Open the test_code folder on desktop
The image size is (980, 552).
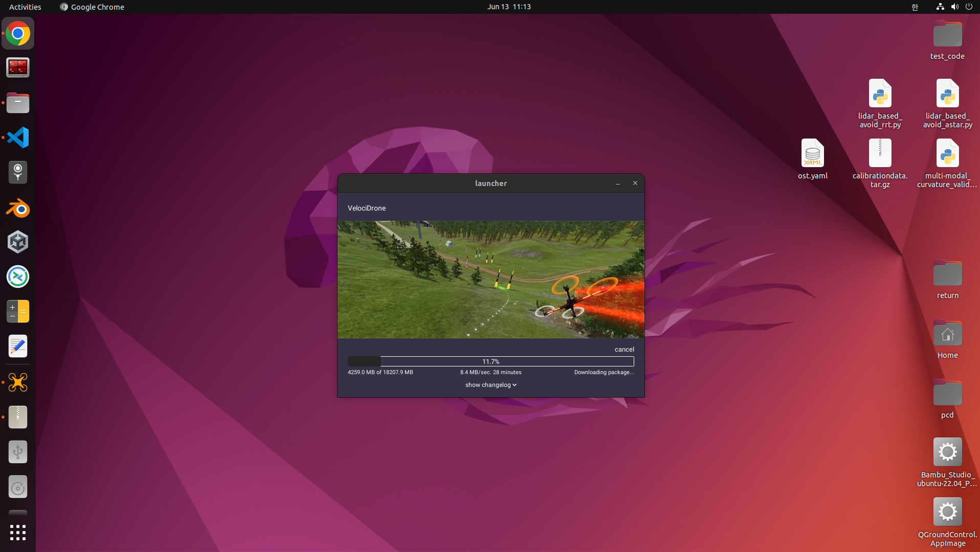[x=947, y=41]
